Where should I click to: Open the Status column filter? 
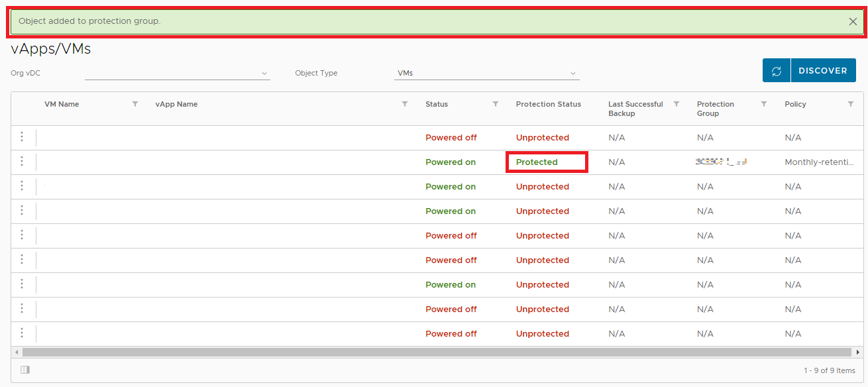click(496, 104)
